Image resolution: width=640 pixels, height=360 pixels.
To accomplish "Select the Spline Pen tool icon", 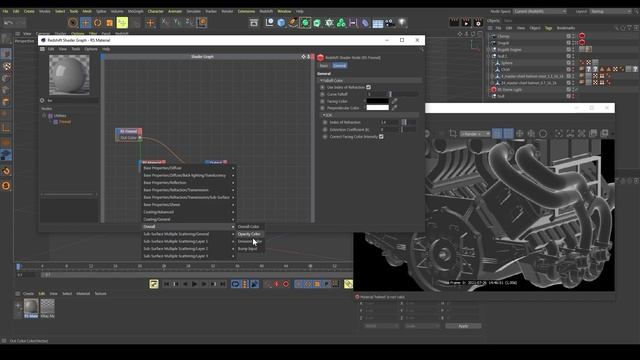I will coord(293,23).
